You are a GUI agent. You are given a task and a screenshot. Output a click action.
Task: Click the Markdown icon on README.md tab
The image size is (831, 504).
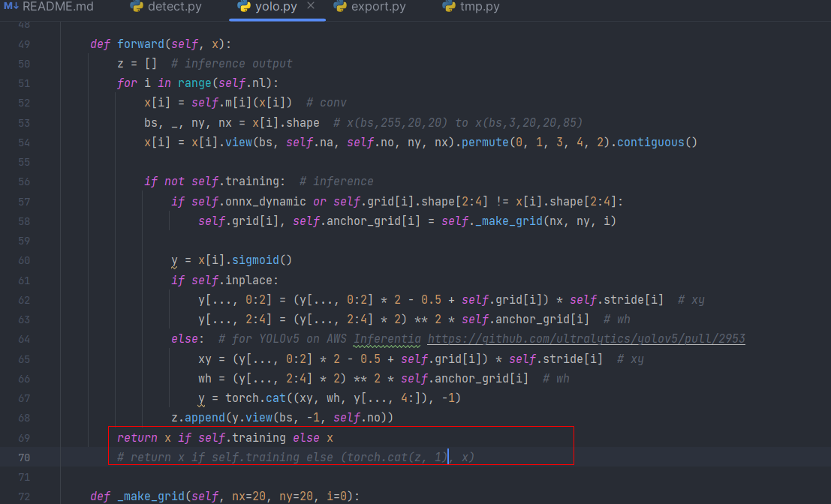pos(11,6)
